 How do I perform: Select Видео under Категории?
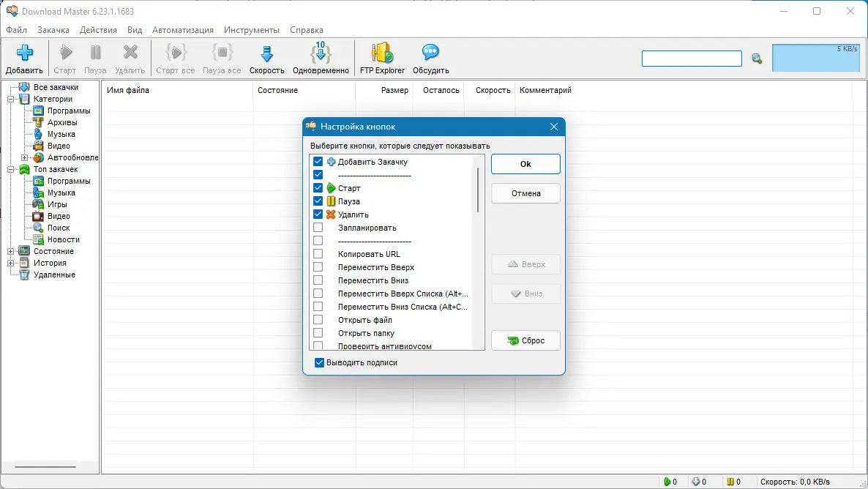click(x=59, y=146)
